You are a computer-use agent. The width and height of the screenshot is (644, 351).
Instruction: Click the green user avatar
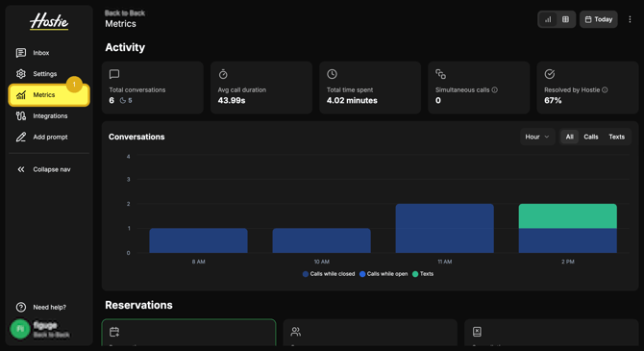point(20,329)
